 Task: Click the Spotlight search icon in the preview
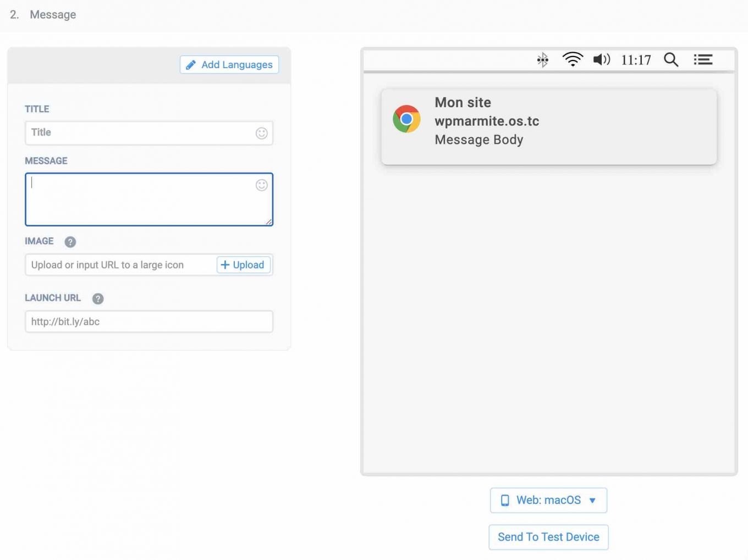point(671,59)
